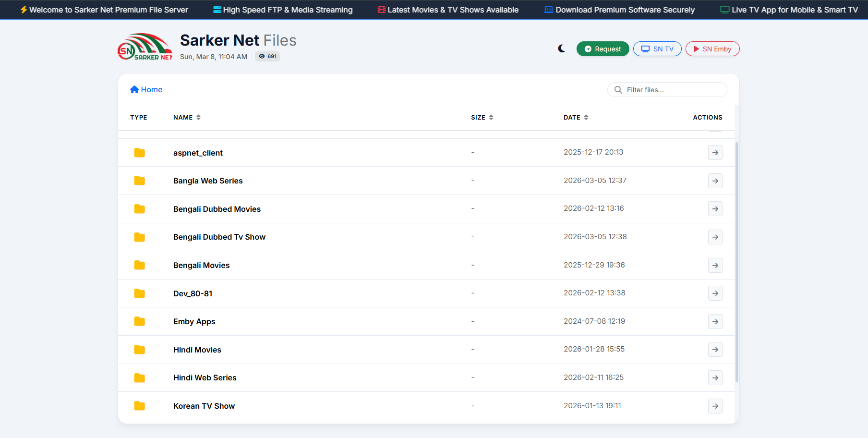Image resolution: width=868 pixels, height=438 pixels.
Task: Click 'Download Premium Software Securely' banner text
Action: [x=625, y=10]
